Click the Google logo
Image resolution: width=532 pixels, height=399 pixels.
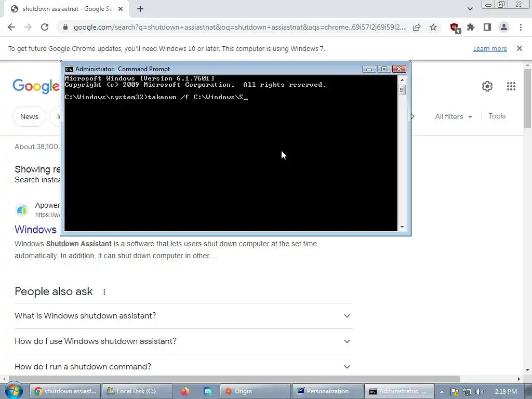[x=36, y=86]
